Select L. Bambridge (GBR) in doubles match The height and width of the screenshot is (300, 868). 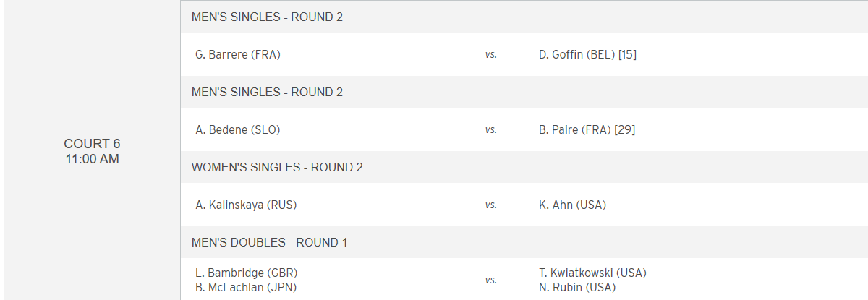click(247, 273)
